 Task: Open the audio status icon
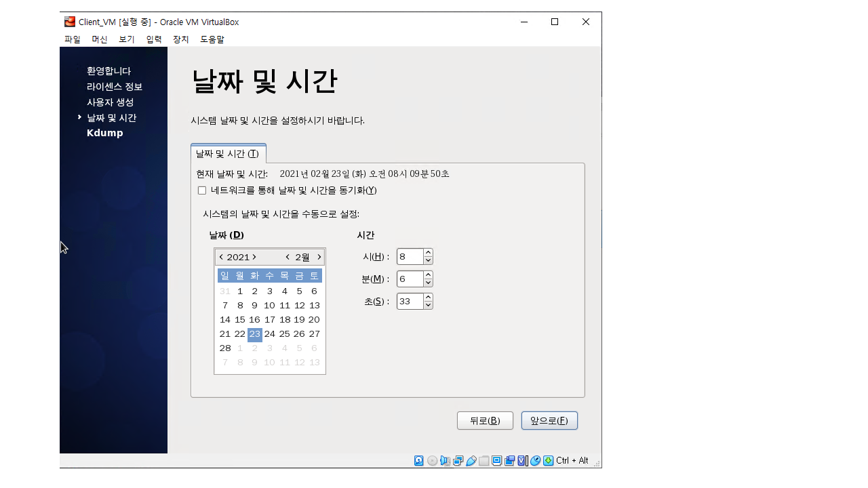[445, 461]
